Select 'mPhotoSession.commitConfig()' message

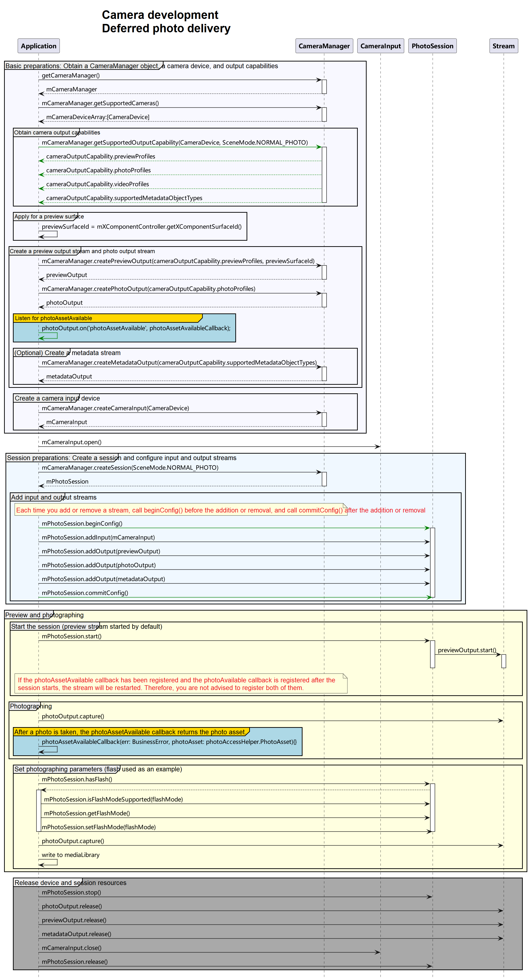[85, 593]
